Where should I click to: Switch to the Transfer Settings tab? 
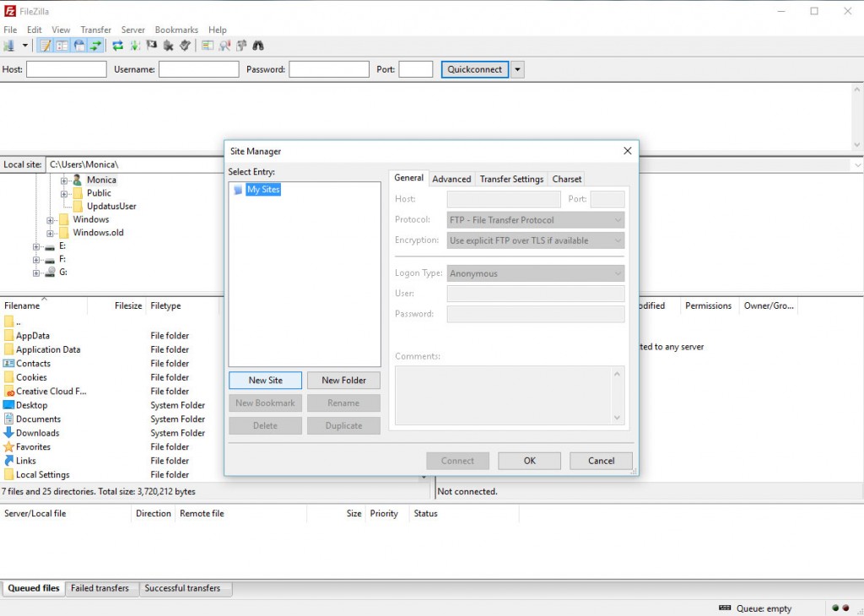tap(511, 179)
